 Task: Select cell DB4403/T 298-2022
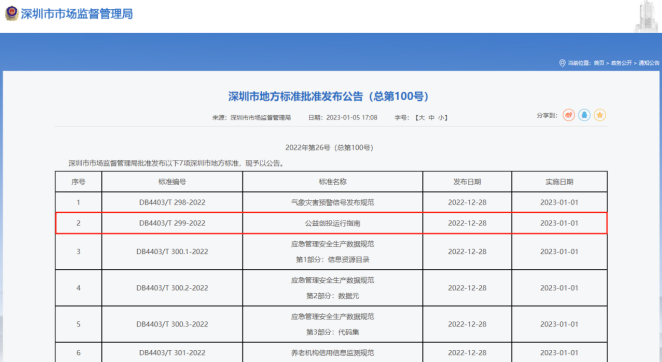172,202
